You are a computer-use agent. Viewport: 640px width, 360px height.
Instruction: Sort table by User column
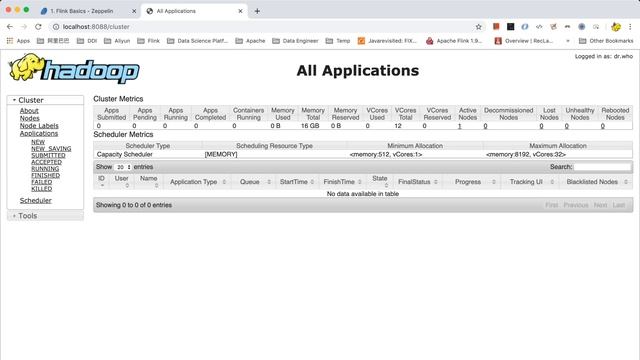pos(122,182)
